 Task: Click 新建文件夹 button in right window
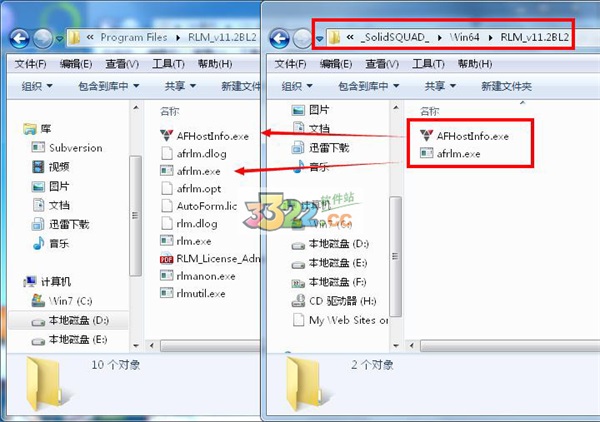pyautogui.click(x=506, y=86)
